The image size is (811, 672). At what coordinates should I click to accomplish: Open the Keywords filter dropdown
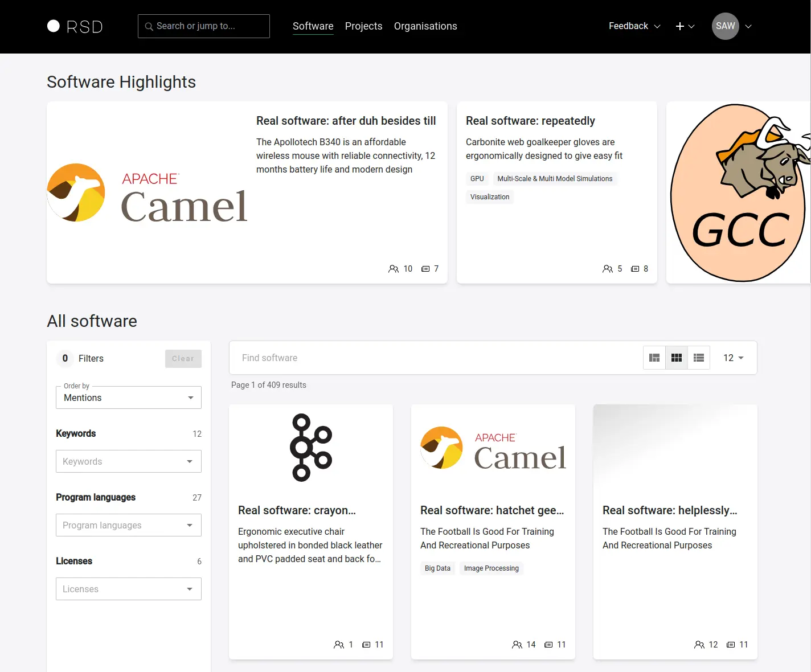click(x=129, y=461)
